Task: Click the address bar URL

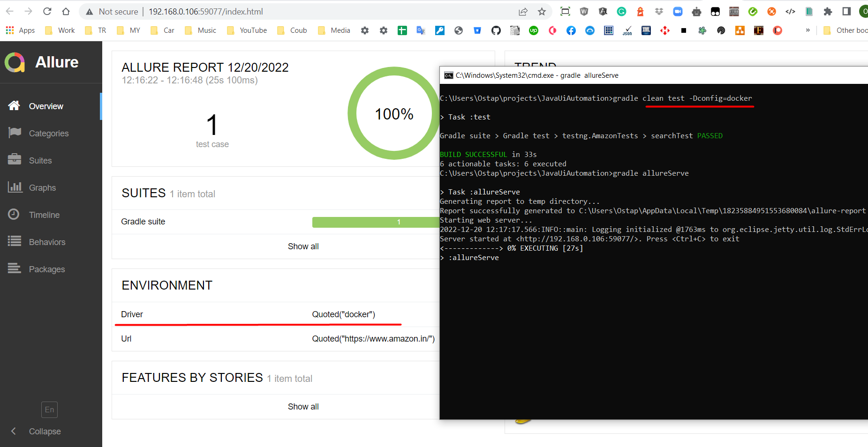Action: pyautogui.click(x=205, y=12)
